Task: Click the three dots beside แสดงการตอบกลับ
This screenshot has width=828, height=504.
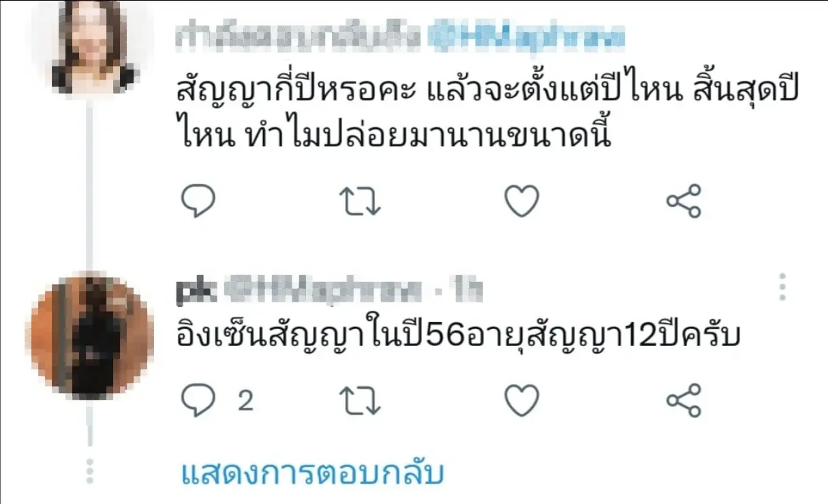Action: click(89, 471)
